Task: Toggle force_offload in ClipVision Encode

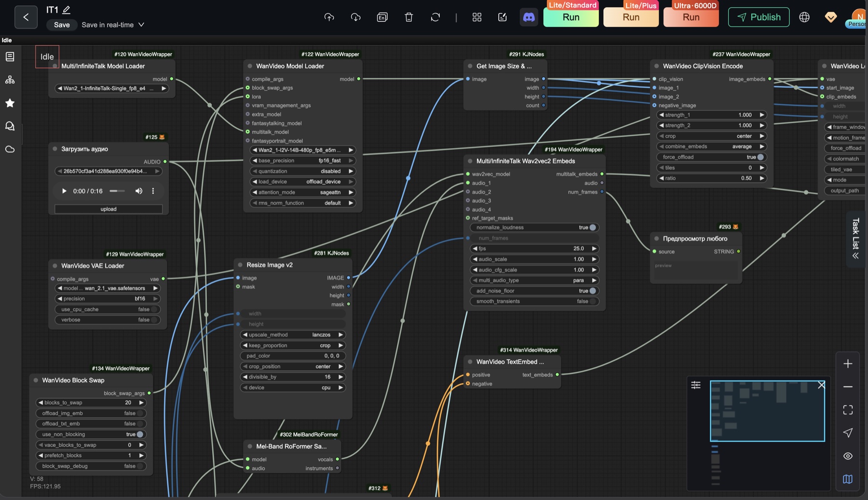Action: tap(711, 157)
